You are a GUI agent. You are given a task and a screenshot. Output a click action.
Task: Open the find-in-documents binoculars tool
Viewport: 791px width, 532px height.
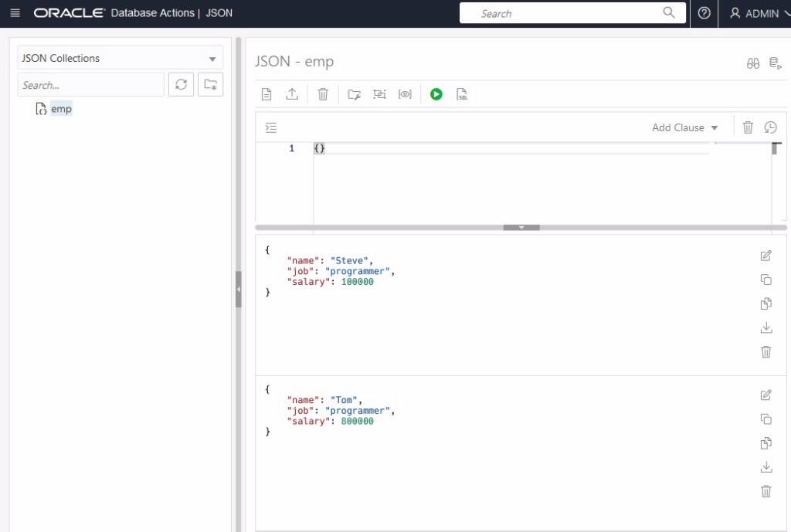point(753,62)
